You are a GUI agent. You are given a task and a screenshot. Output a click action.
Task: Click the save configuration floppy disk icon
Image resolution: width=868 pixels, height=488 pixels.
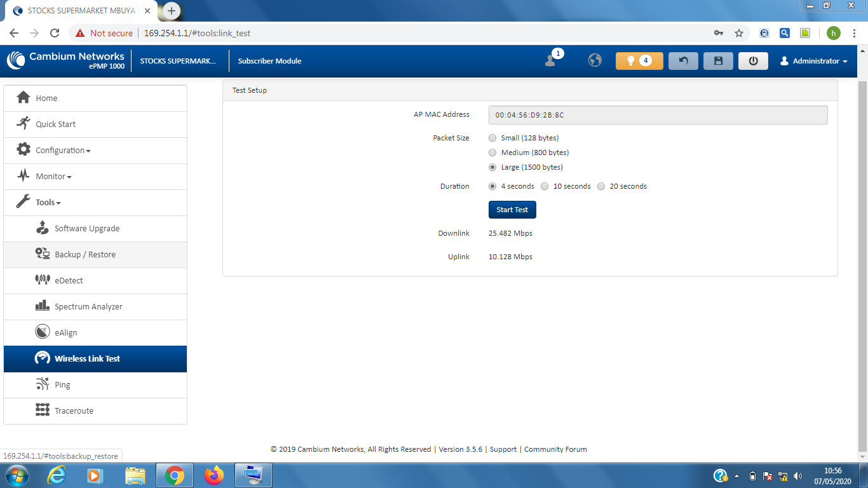pos(718,61)
